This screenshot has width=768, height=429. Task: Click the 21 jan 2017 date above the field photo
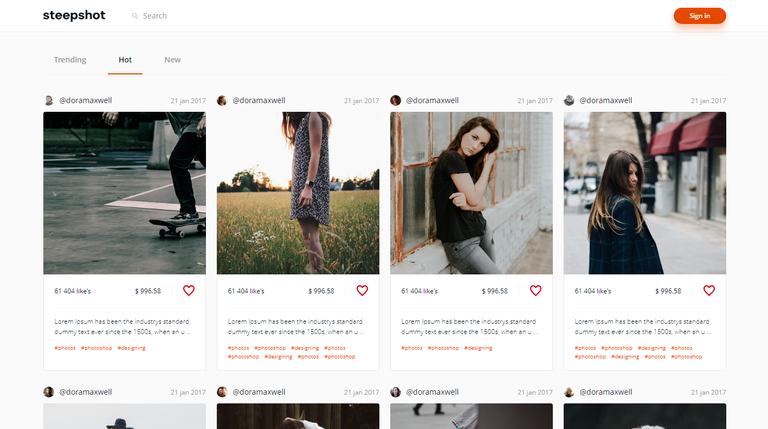pos(361,101)
